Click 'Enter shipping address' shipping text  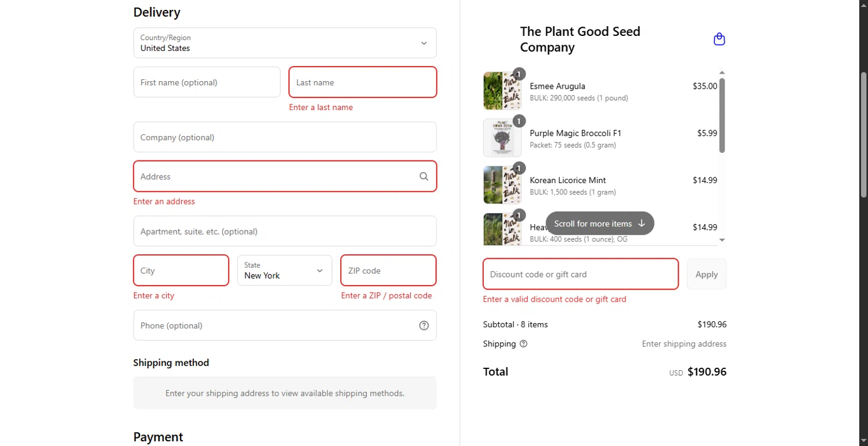(684, 344)
